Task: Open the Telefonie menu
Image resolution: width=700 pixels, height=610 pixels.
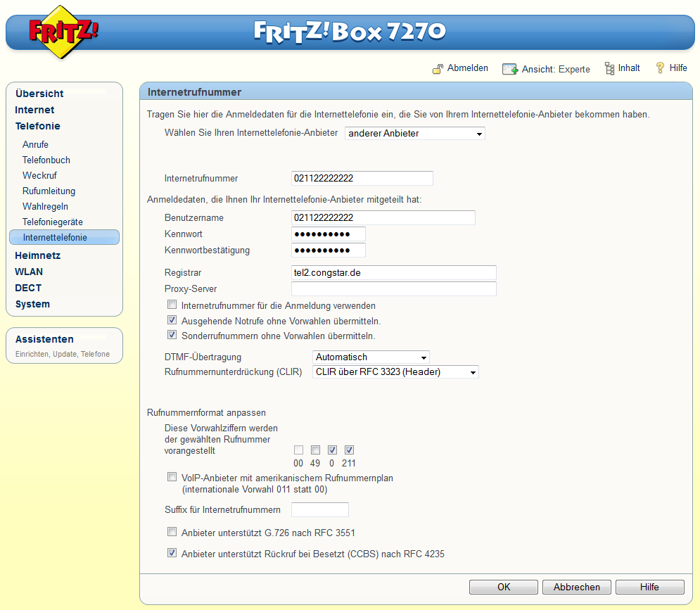Action: coord(37,126)
